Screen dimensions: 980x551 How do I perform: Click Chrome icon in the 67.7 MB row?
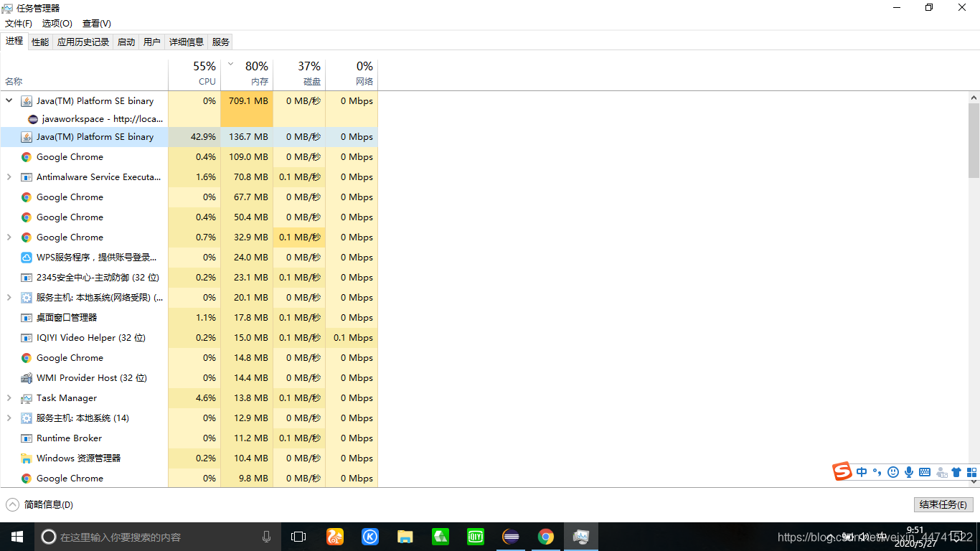point(27,197)
